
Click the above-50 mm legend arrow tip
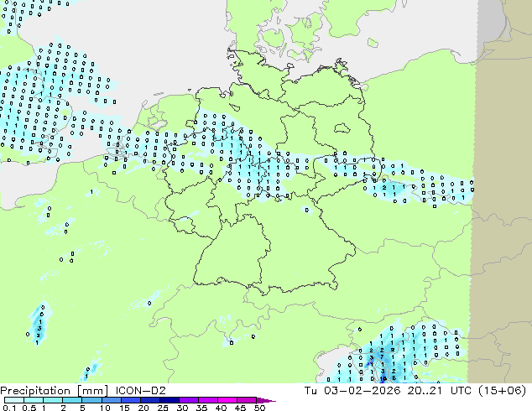266,400
